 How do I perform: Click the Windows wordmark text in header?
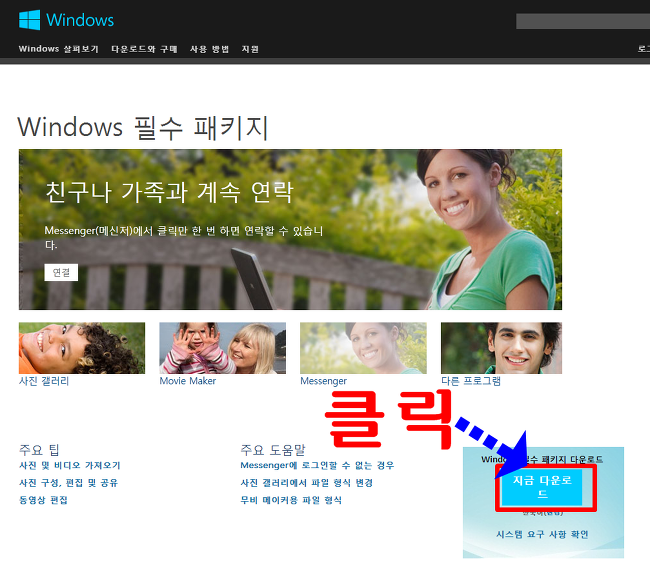(80, 20)
